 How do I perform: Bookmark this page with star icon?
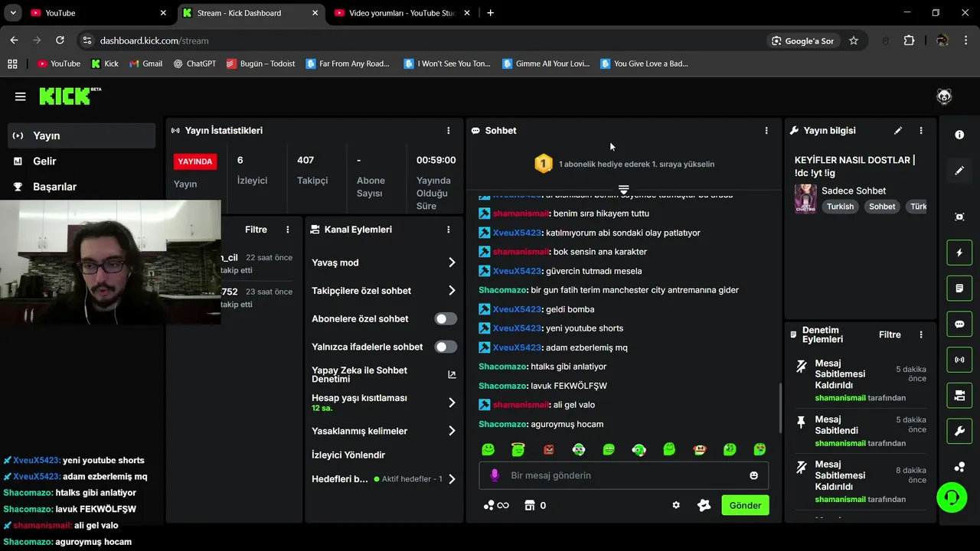tap(854, 41)
